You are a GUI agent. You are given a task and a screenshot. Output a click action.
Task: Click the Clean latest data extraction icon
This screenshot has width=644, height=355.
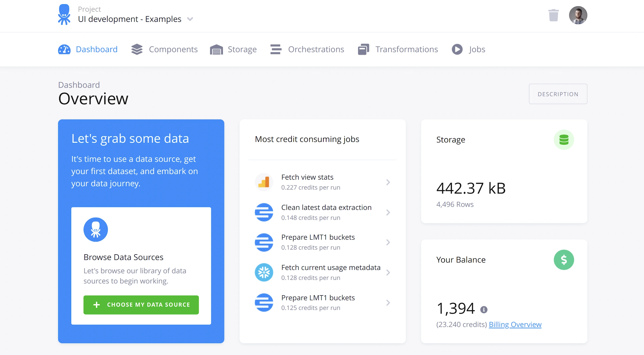tap(264, 212)
